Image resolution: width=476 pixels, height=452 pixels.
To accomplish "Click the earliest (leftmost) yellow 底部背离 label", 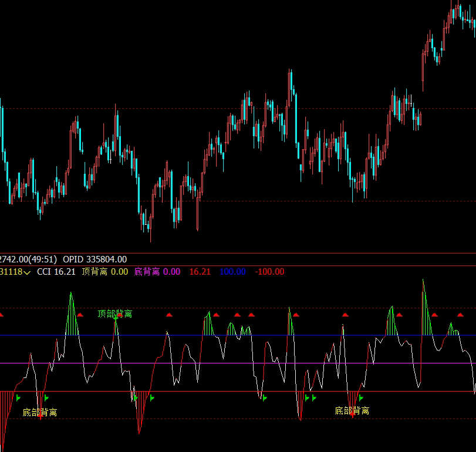I will point(40,412).
